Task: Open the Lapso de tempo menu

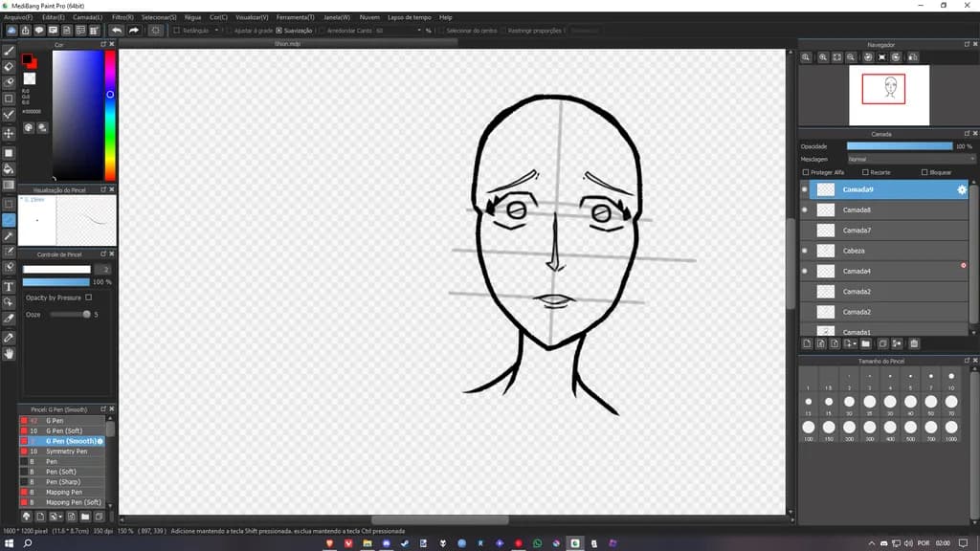Action: coord(410,17)
